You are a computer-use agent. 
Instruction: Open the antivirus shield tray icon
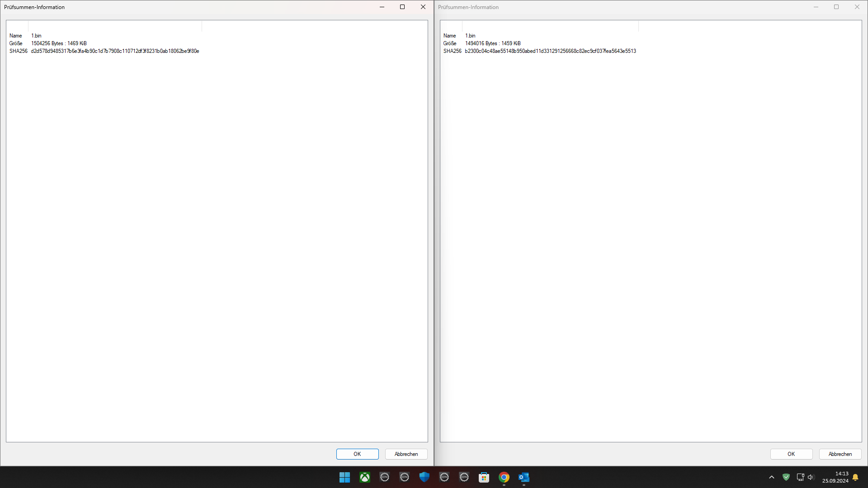[x=786, y=477]
